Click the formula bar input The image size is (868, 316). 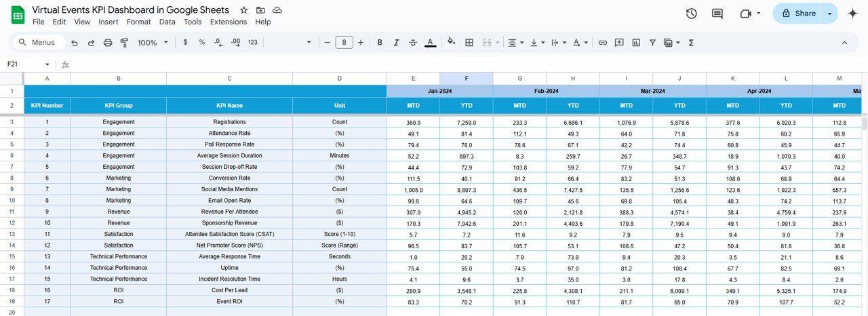point(468,64)
